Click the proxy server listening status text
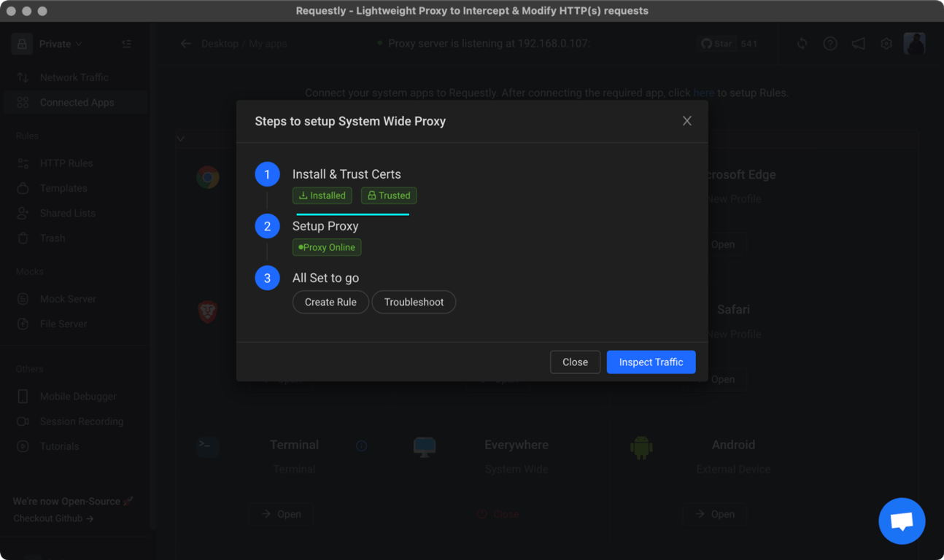 point(489,44)
